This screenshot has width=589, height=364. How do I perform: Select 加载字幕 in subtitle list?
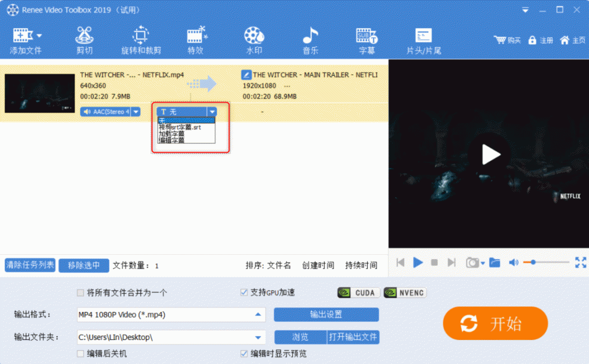186,134
